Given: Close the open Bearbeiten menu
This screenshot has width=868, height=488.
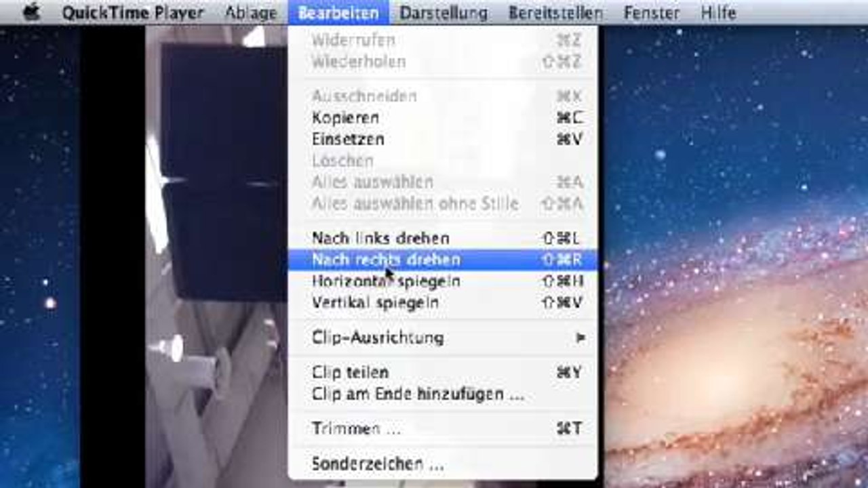Looking at the screenshot, I should pos(338,13).
